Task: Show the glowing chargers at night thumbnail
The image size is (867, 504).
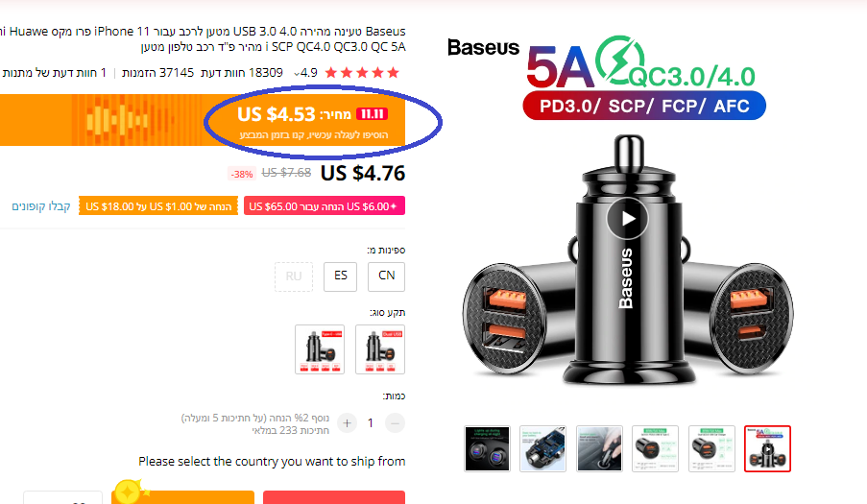Action: click(487, 448)
